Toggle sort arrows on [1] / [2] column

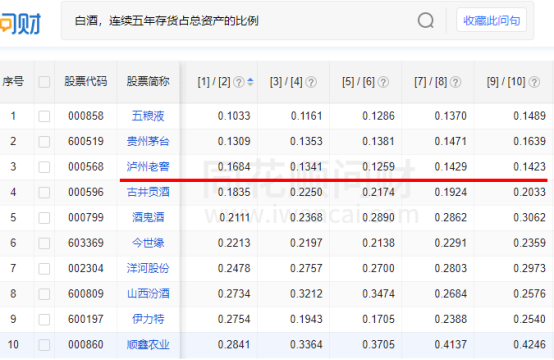tap(250, 82)
